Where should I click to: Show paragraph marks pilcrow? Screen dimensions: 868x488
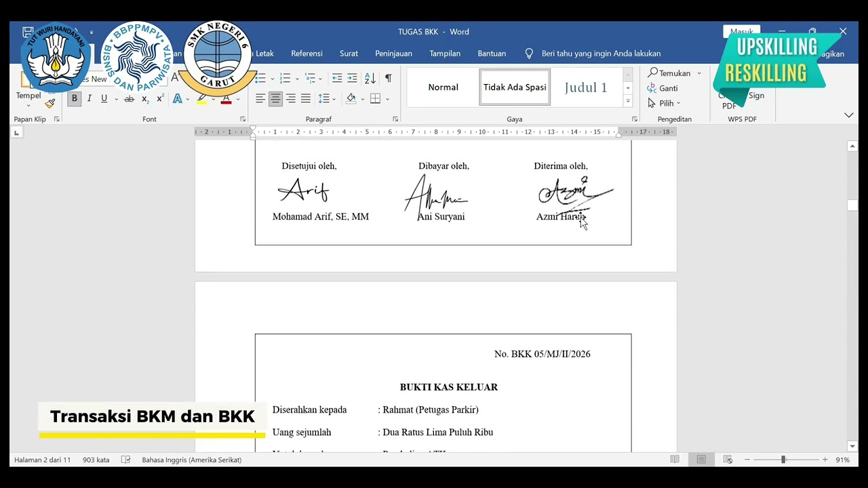[388, 79]
